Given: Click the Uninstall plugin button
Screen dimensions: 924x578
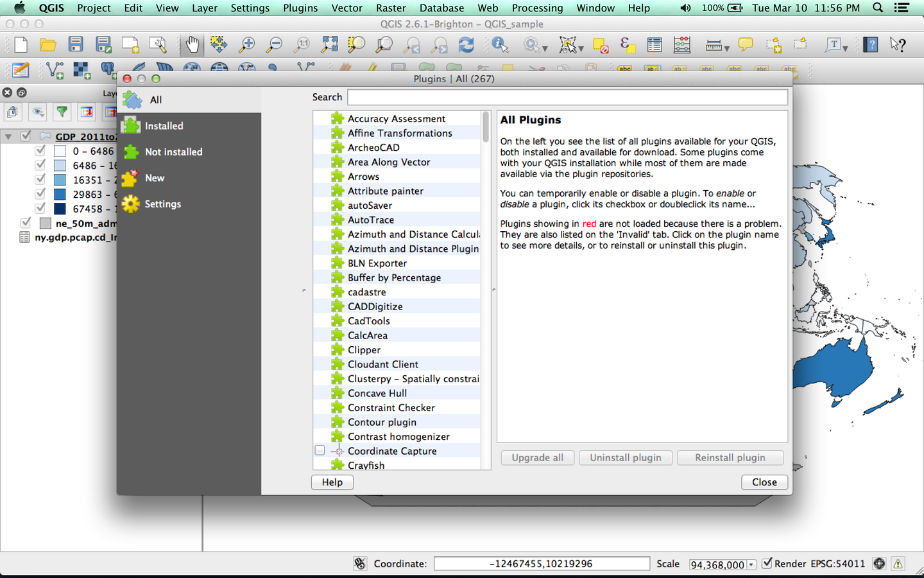Looking at the screenshot, I should point(626,457).
